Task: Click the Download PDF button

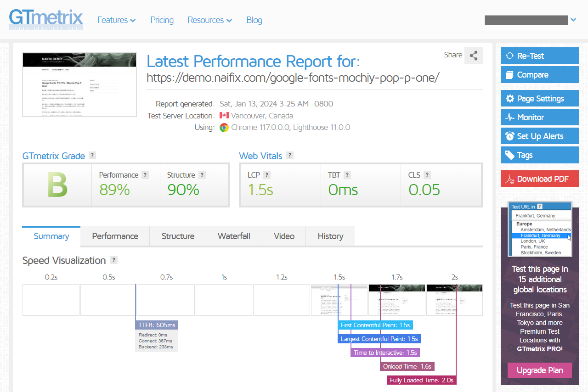Action: click(x=539, y=179)
